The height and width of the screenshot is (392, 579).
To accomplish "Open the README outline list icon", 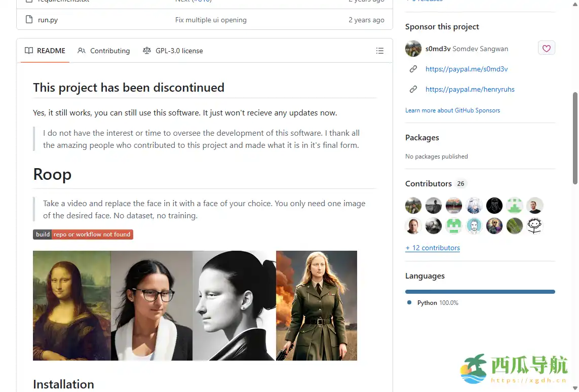I will pos(379,51).
